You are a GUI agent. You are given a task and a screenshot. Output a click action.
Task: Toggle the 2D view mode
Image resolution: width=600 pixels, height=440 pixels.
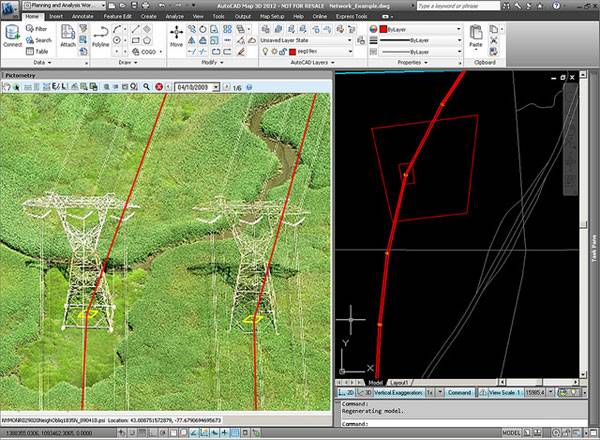tap(344, 393)
